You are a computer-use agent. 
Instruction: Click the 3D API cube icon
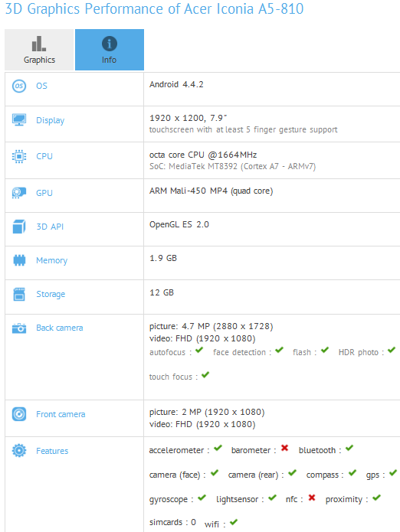point(19,227)
